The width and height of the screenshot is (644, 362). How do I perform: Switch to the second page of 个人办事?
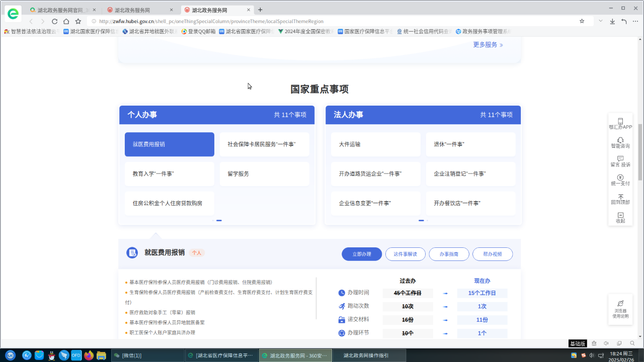click(219, 220)
